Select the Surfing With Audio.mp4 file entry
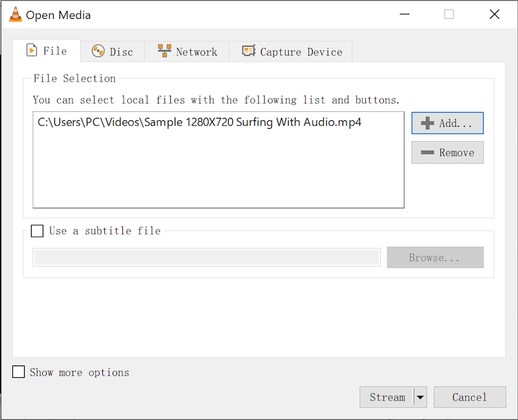The image size is (518, 420). [x=199, y=122]
